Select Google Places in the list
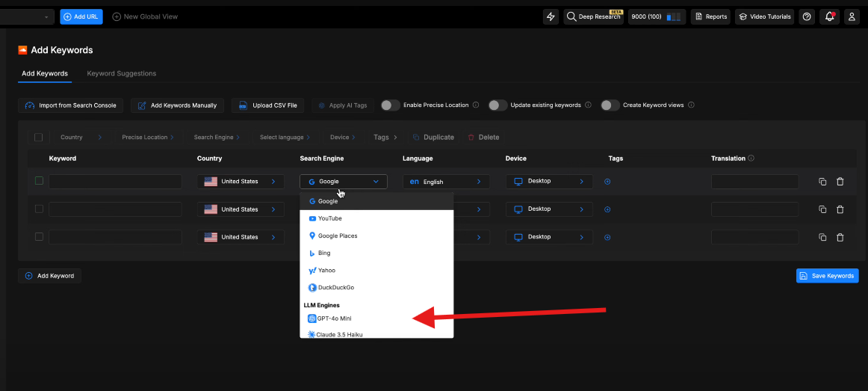The image size is (868, 391). click(376, 236)
